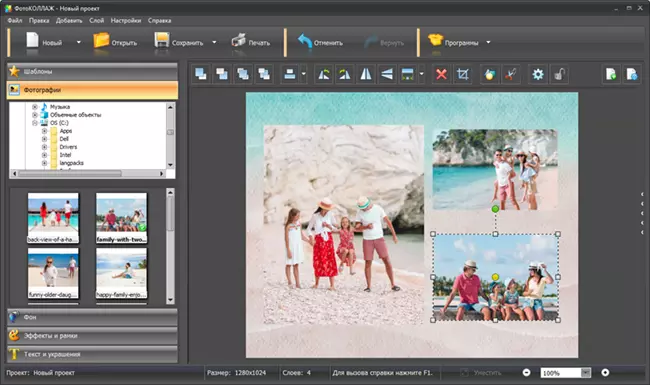Open the Правка menu
The image size is (650, 385).
click(x=39, y=20)
